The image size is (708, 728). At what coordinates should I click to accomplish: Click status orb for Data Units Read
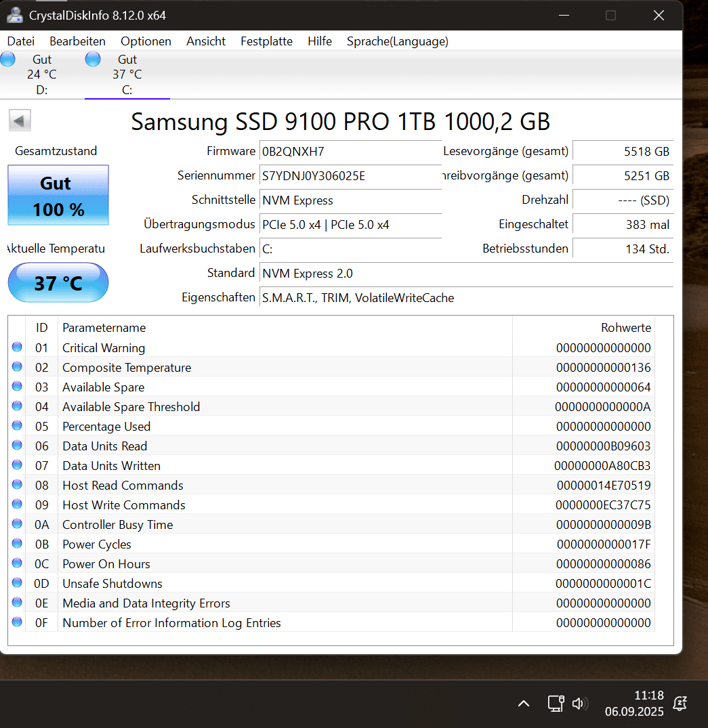[x=17, y=445]
